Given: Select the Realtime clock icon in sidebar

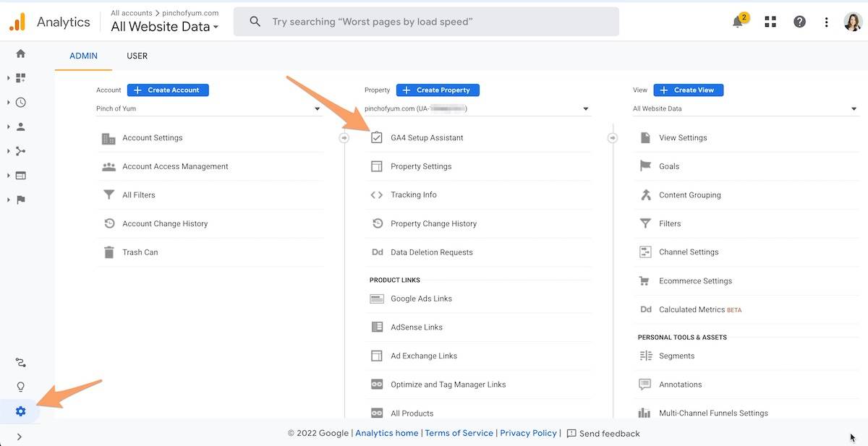Looking at the screenshot, I should pos(20,102).
